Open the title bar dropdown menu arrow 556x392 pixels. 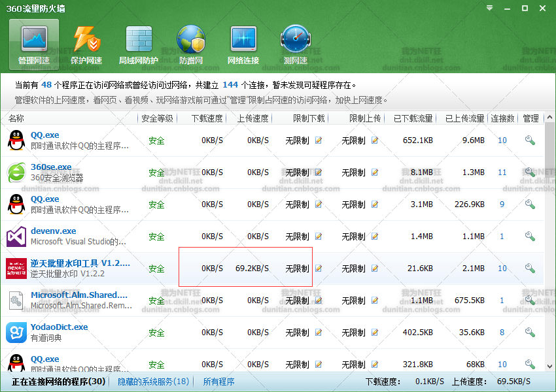[490, 8]
